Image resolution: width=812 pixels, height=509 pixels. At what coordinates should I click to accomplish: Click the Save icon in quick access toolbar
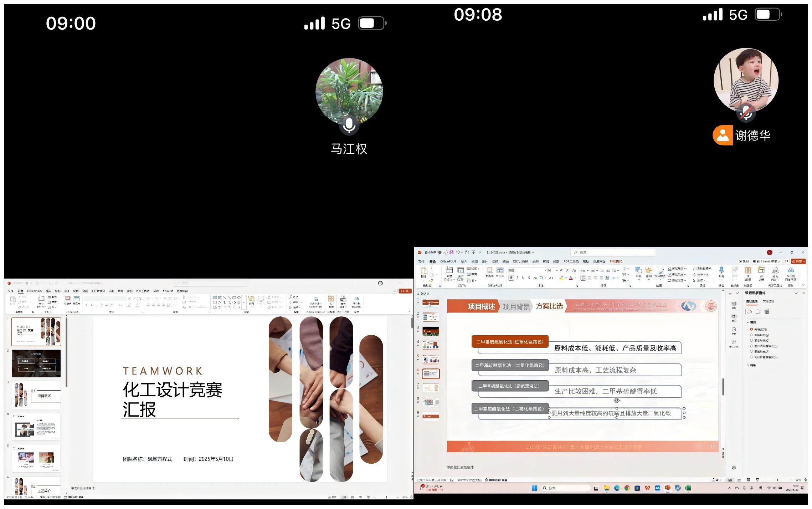coord(451,253)
